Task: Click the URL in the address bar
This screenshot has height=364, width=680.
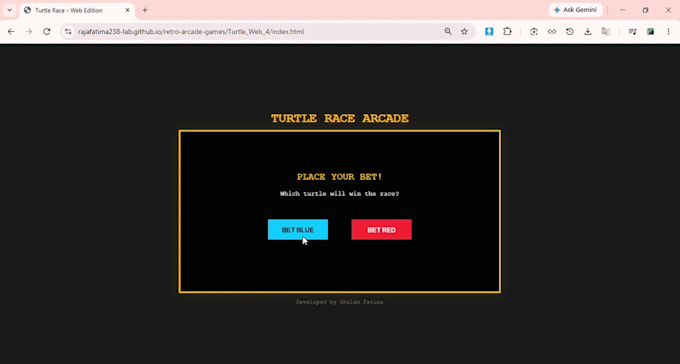Action: coord(191,32)
